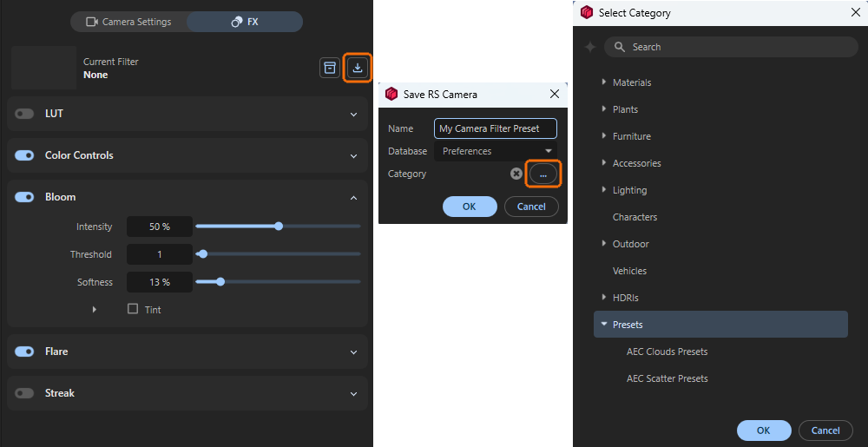Collapse the Bloom section chevron
The height and width of the screenshot is (447, 868).
[354, 198]
